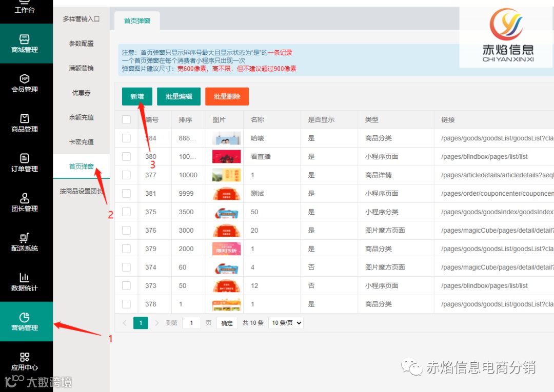
Task: Check the row named 看直播
Action: [x=126, y=156]
